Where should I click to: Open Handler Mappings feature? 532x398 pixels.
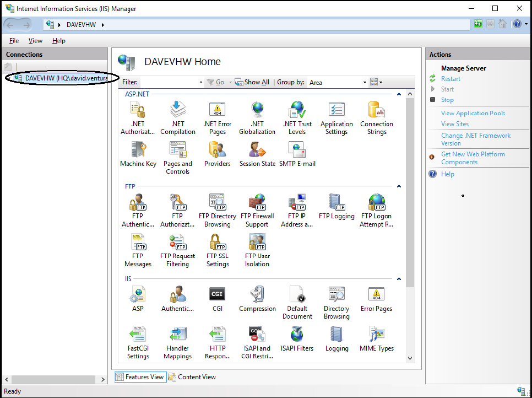click(x=177, y=342)
